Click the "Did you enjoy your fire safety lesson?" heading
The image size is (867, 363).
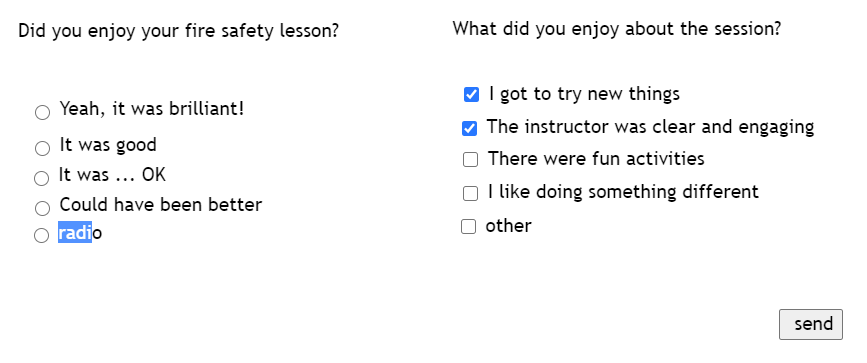179,30
